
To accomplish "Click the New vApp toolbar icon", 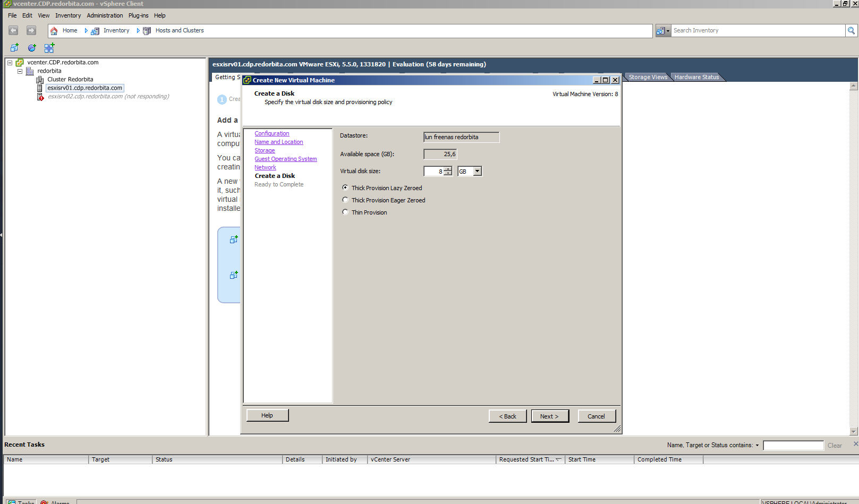I will tap(49, 48).
